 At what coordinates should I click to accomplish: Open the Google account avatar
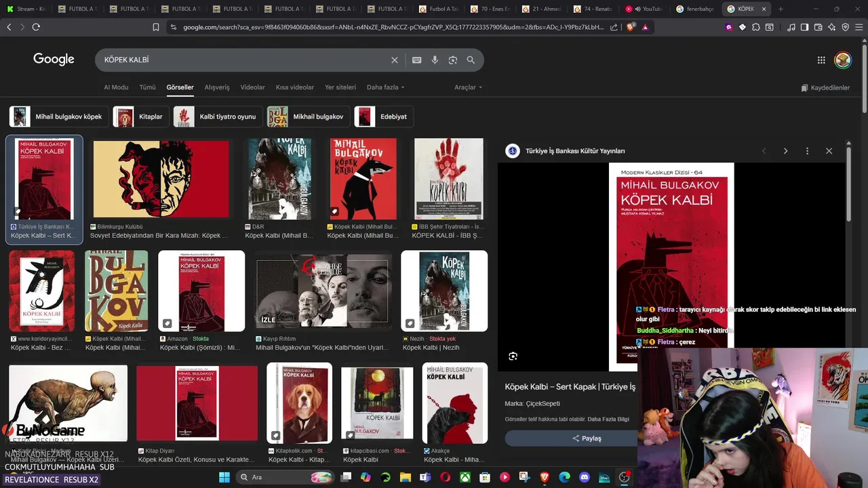click(x=843, y=60)
